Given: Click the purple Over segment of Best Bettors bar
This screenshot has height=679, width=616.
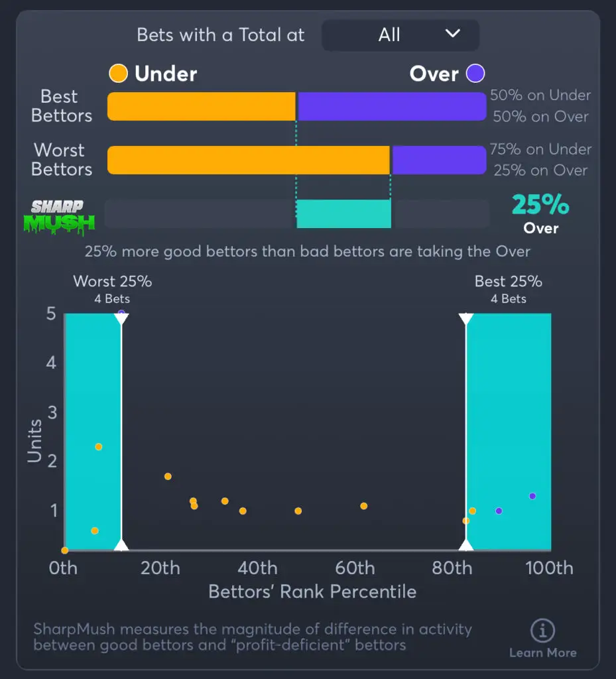Looking at the screenshot, I should pyautogui.click(x=391, y=106).
